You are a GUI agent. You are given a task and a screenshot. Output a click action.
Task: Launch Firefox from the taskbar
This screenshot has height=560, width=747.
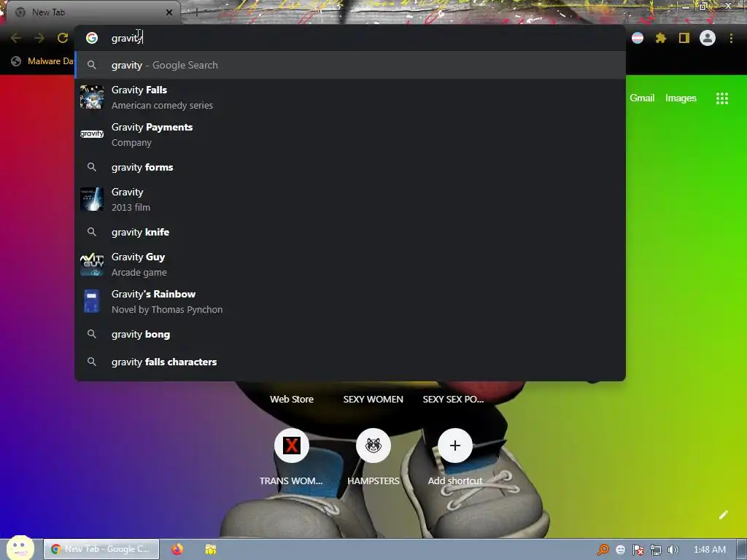pyautogui.click(x=177, y=549)
